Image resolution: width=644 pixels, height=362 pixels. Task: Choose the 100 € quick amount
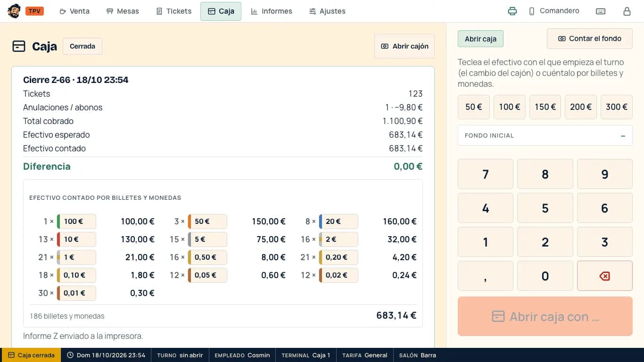(x=510, y=107)
